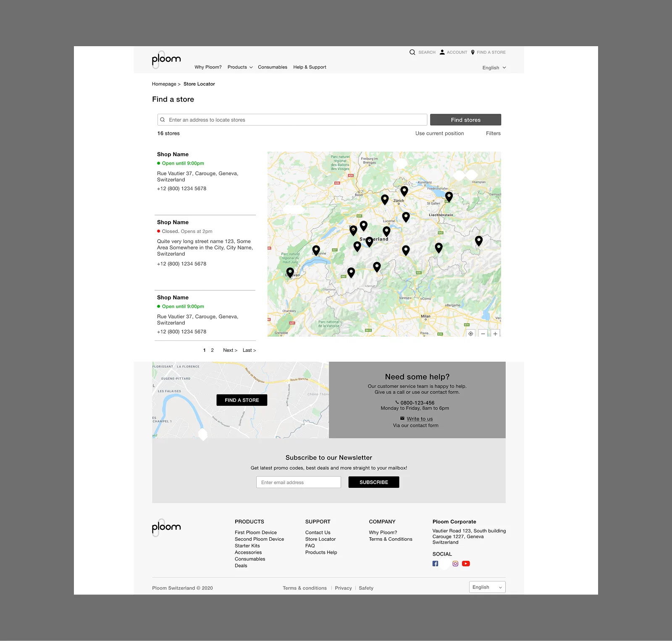672x641 pixels.
Task: Click the envelope icon beside Write to us
Action: coord(402,419)
